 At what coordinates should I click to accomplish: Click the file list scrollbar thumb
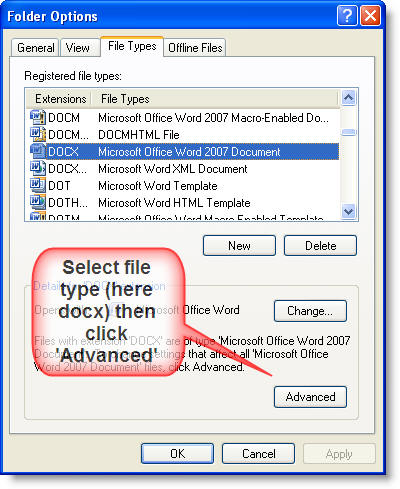click(x=349, y=132)
